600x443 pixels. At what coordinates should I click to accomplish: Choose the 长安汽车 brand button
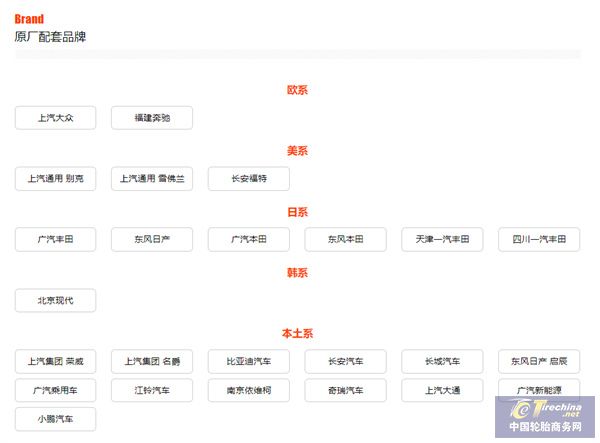pos(346,361)
